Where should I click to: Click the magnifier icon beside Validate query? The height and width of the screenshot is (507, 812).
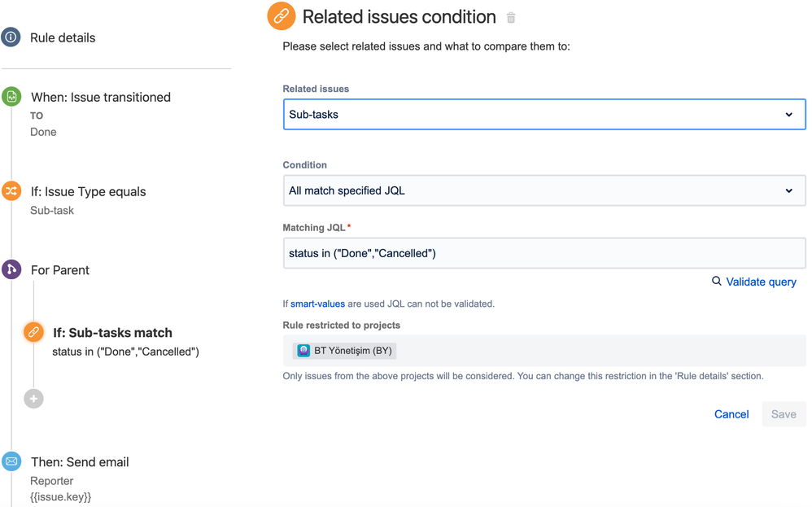717,281
